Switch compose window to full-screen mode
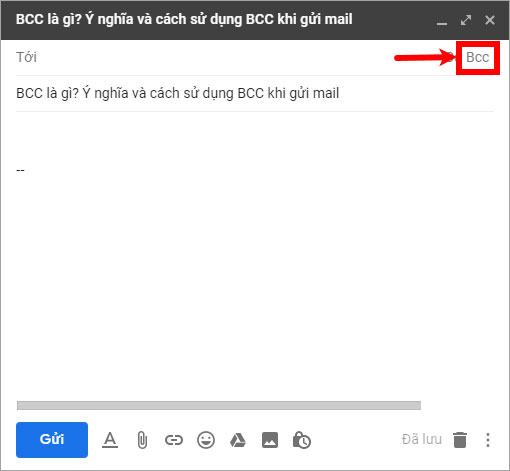Screen dimensions: 510x471 coord(466,20)
